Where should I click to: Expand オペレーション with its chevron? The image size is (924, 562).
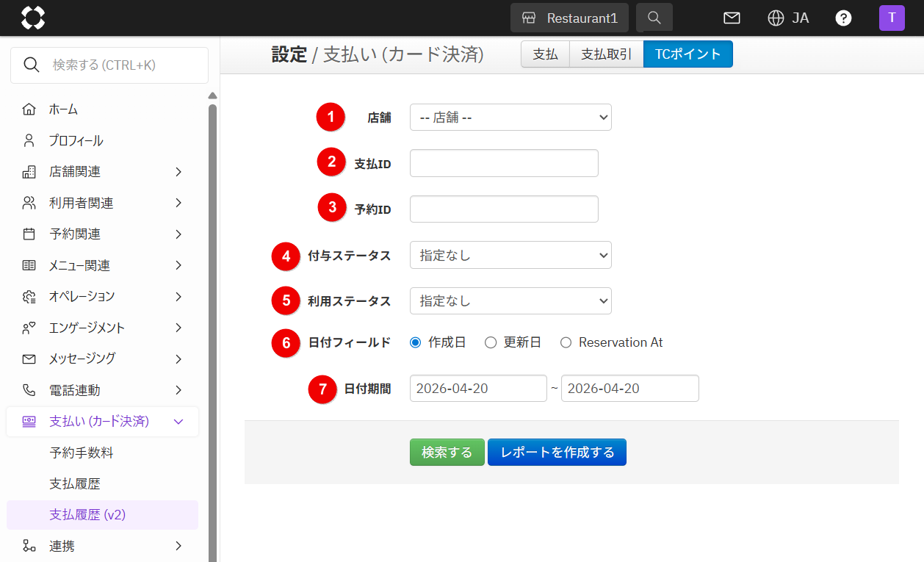coord(178,297)
